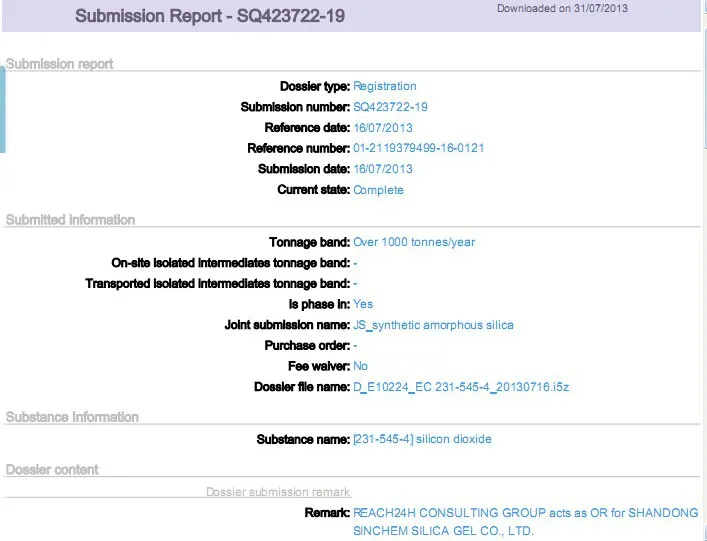Click the Submission Report page title
This screenshot has height=541, width=707.
coord(205,16)
